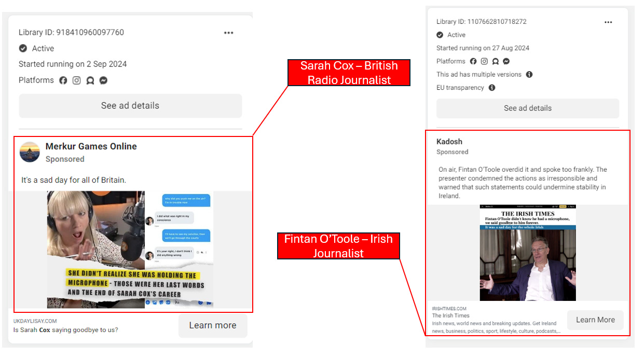Click Instagram platform icon on Kadosh ad
This screenshot has width=644, height=358.
pos(484,61)
